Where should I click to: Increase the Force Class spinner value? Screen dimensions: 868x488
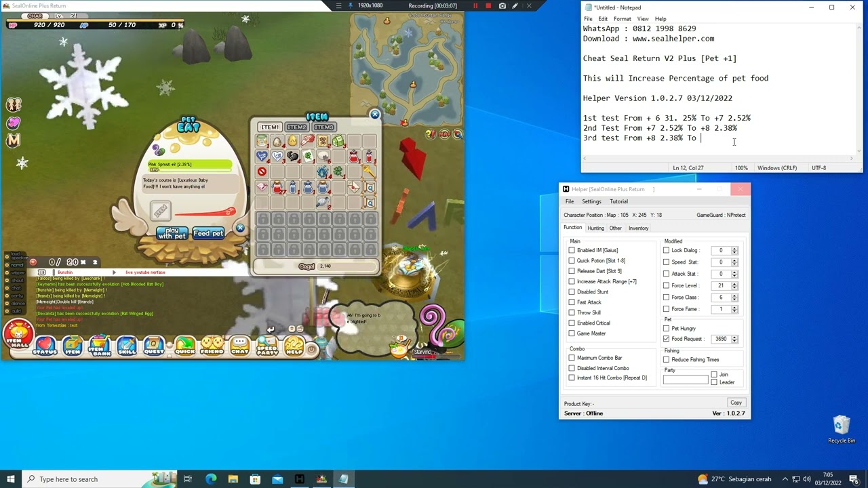coord(734,296)
